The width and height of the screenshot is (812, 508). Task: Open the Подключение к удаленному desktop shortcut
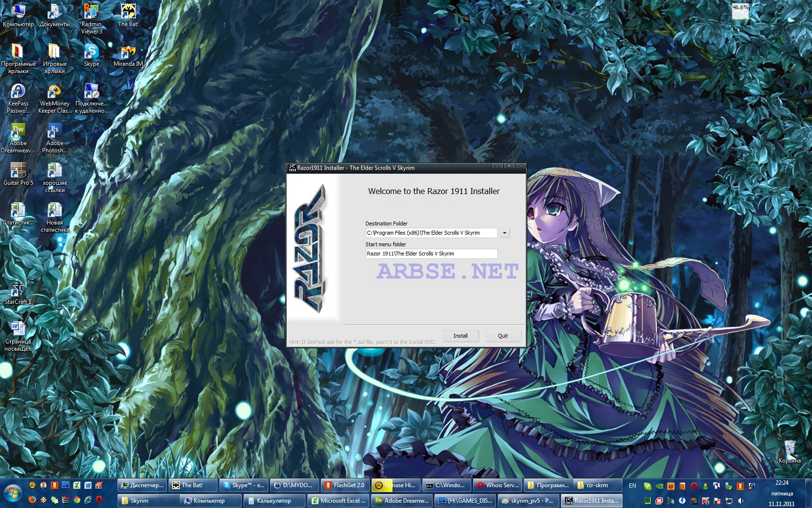click(91, 99)
